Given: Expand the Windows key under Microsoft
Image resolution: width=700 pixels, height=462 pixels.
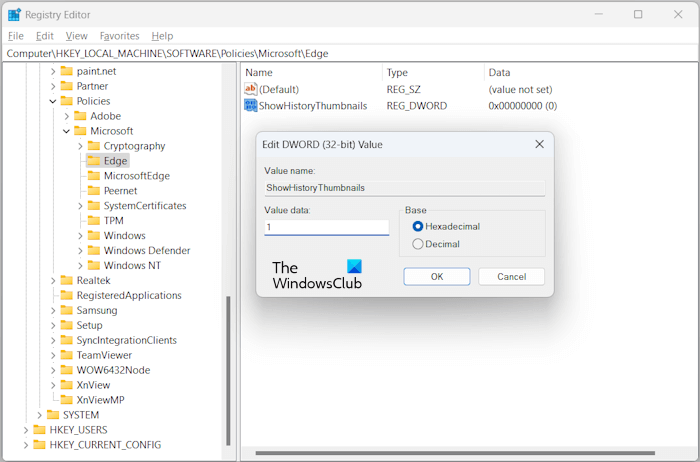Looking at the screenshot, I should point(80,236).
